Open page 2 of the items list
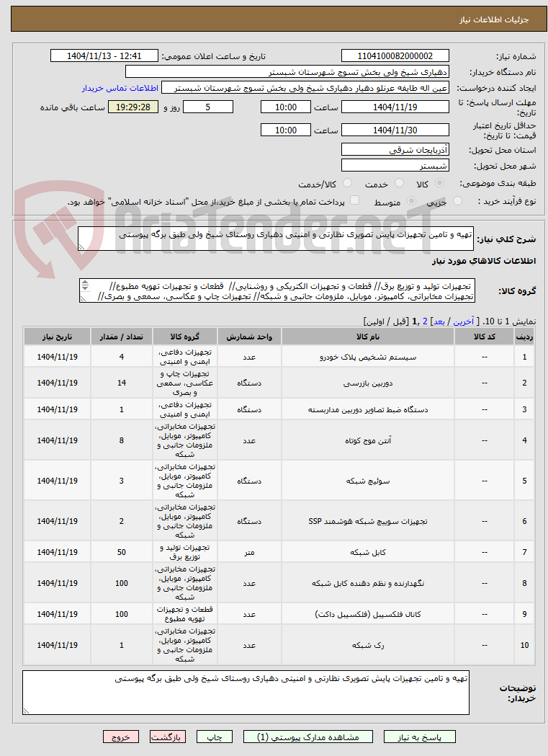 pos(425,321)
